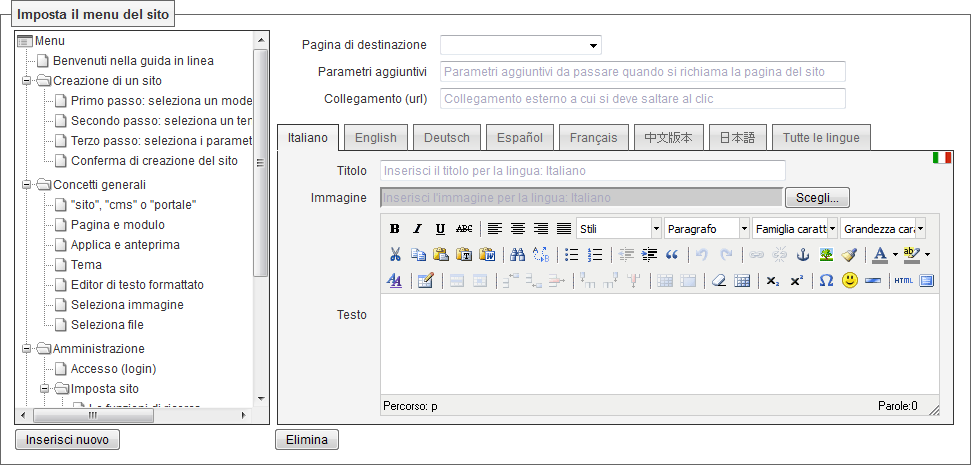The image size is (971, 465).
Task: Select 'Seleziona immagine' in the tree
Action: [127, 305]
